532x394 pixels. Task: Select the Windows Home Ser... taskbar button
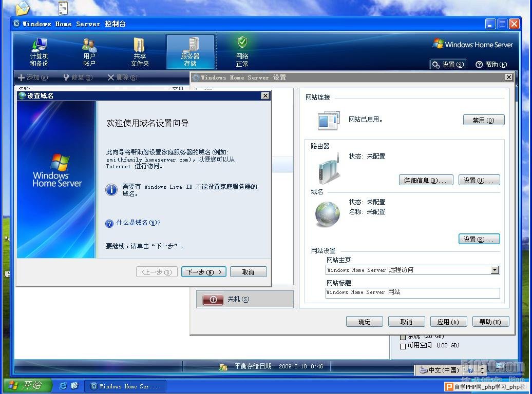[125, 386]
